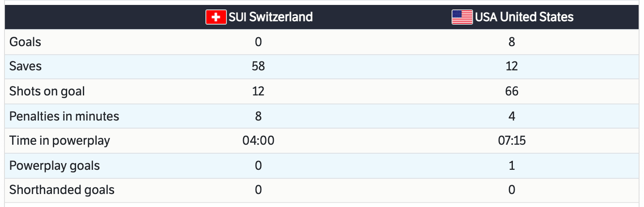Viewport: 644px width, 207px height.
Task: Click the Shorthanded goals label
Action: click(62, 190)
